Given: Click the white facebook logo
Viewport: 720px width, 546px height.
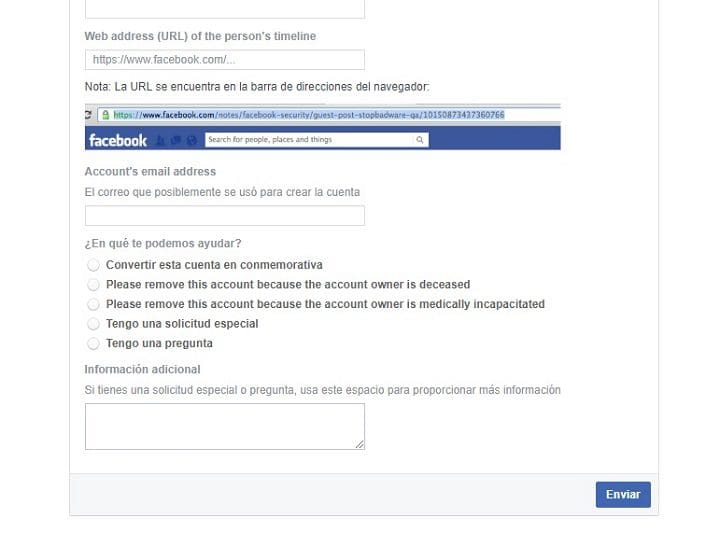Looking at the screenshot, I should [118, 140].
